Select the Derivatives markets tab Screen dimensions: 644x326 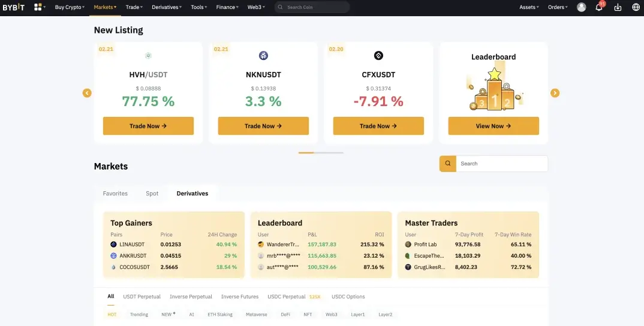192,194
